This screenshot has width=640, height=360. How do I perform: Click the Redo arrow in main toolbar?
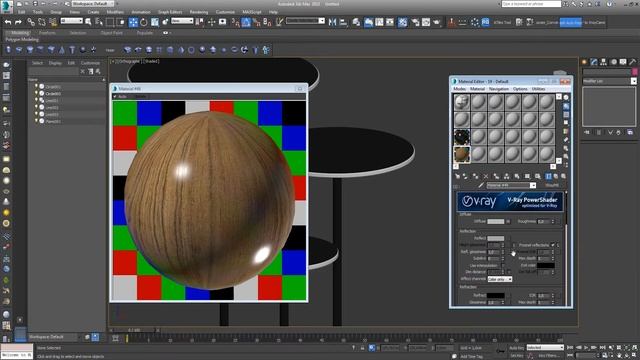click(18, 22)
